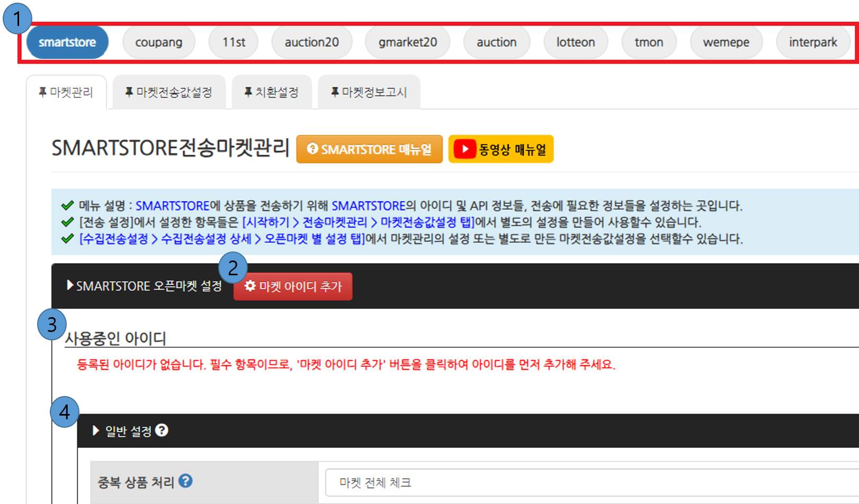Collapse the 일반 설정 section triangle
The height and width of the screenshot is (504, 859).
click(x=96, y=430)
